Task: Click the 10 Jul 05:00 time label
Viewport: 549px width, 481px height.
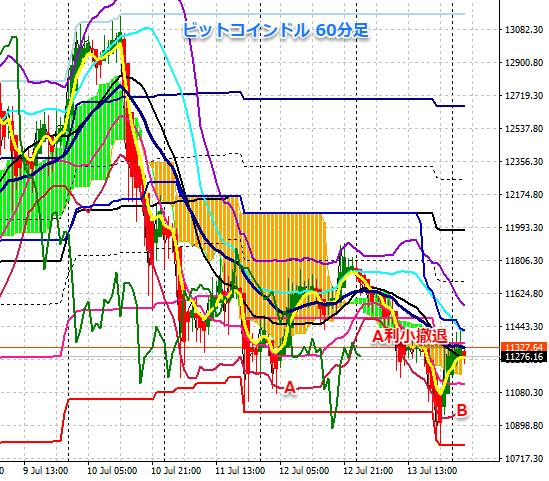Action: point(112,470)
